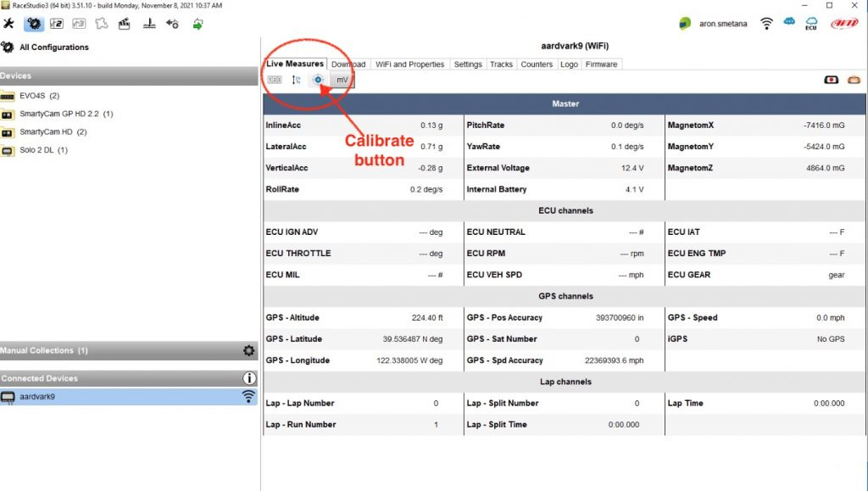Open the Tracks tab

coord(501,64)
